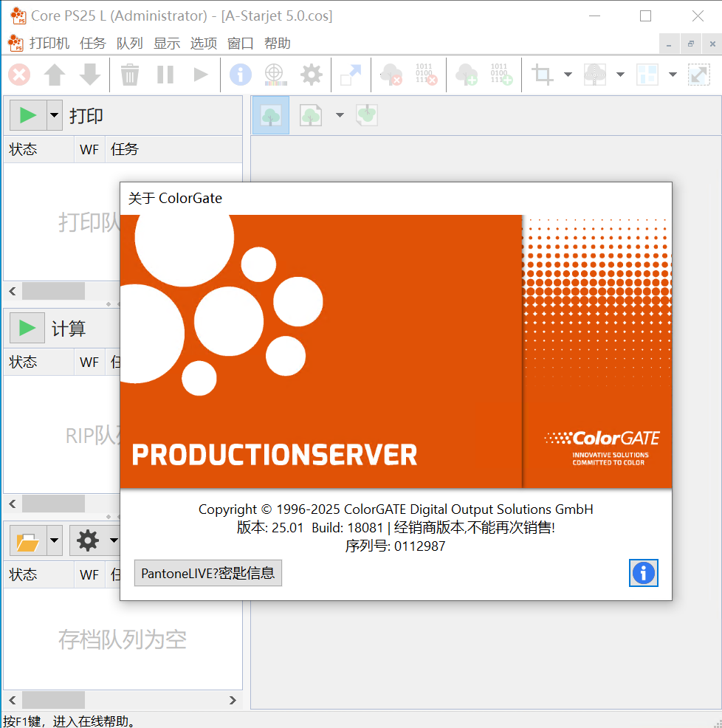Open dropdown next to the folder icon
This screenshot has height=728, width=722.
(55, 541)
